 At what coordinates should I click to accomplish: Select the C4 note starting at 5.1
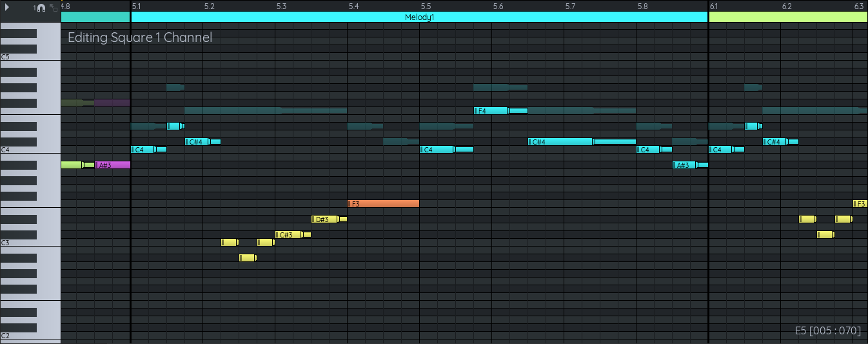click(148, 150)
